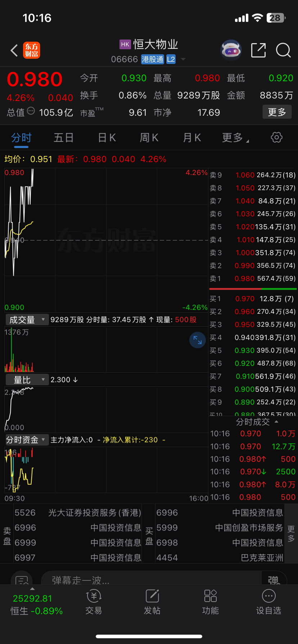This screenshot has width=298, height=644.
Task: Open the 量比 indicator dropdown
Action: pos(27,380)
